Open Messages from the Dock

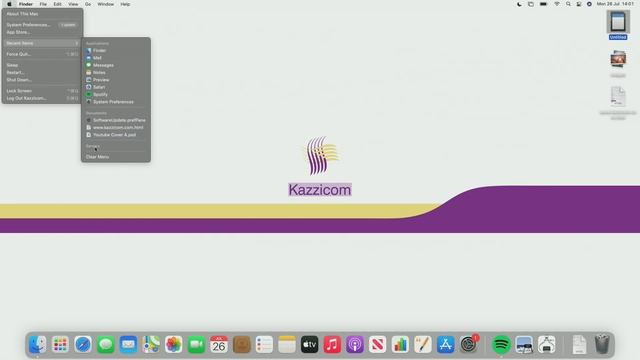pyautogui.click(x=106, y=344)
